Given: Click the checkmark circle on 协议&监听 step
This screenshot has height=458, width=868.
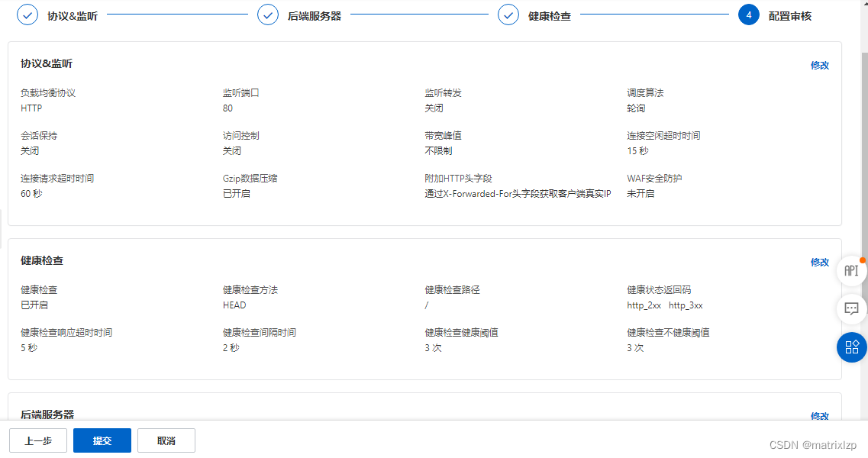Looking at the screenshot, I should tap(27, 15).
